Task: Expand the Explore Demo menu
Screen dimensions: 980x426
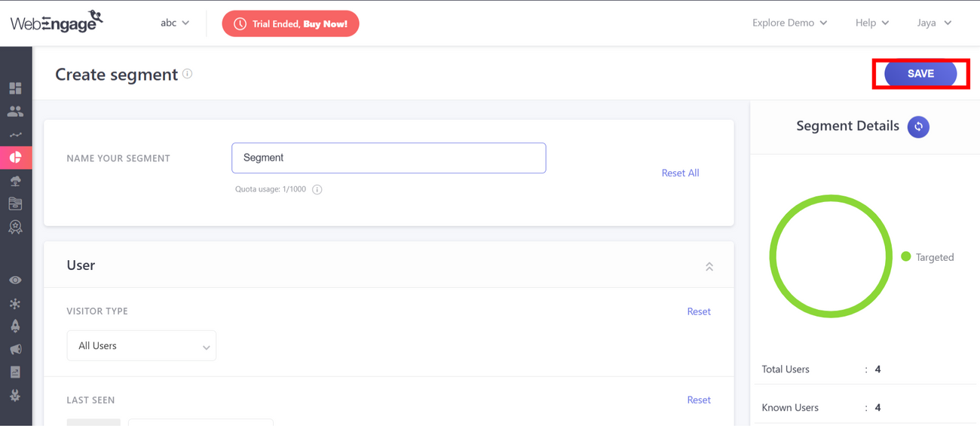Action: [789, 23]
